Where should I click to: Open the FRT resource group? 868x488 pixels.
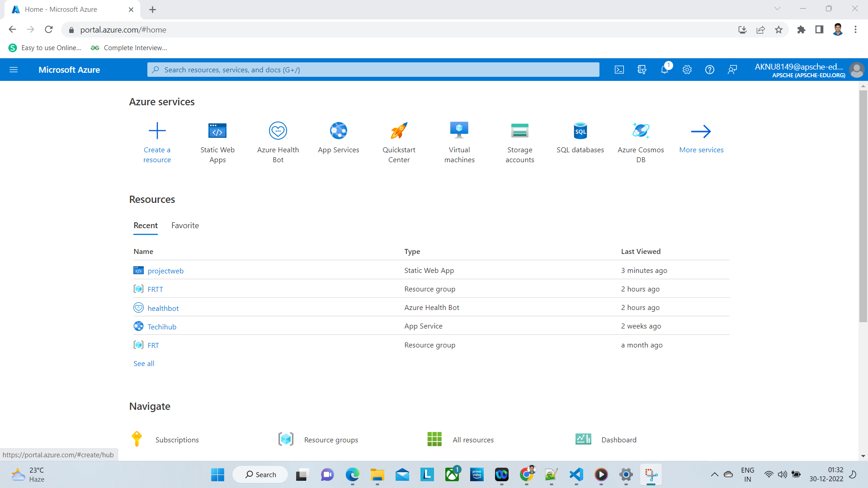click(x=153, y=345)
